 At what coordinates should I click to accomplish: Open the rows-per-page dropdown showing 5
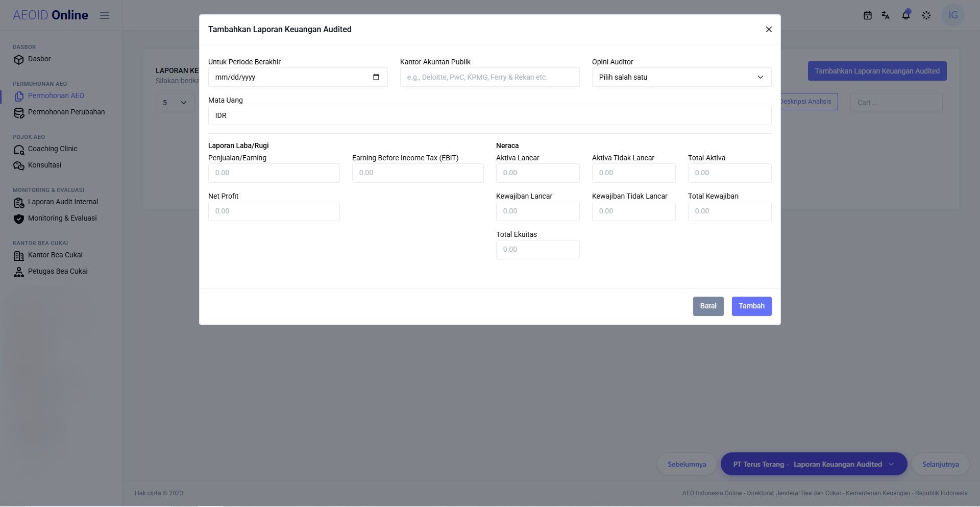(175, 103)
